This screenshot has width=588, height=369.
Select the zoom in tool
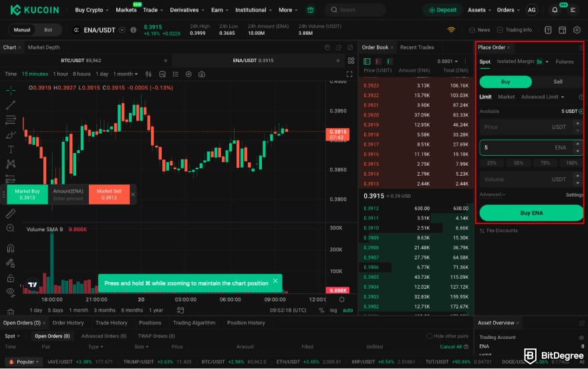point(11,228)
